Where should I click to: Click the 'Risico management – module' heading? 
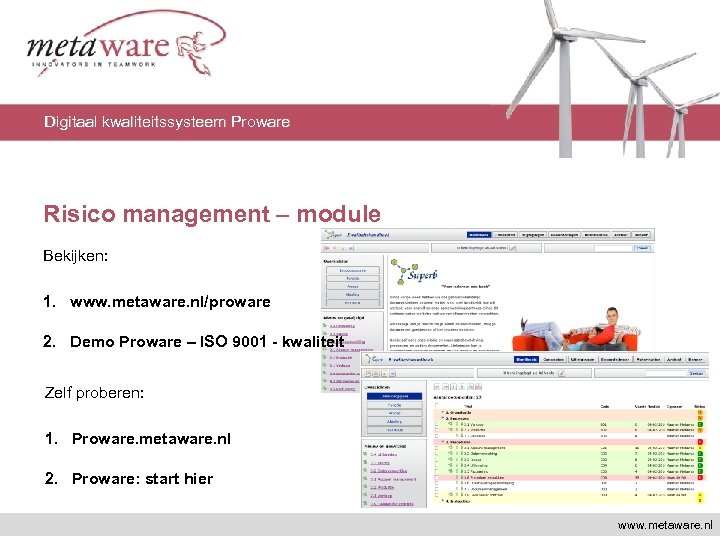click(x=212, y=214)
